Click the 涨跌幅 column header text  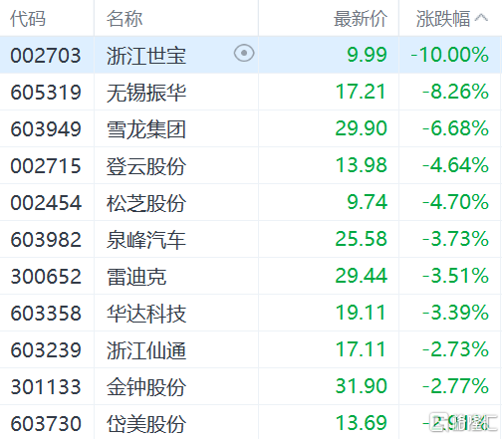click(x=443, y=18)
